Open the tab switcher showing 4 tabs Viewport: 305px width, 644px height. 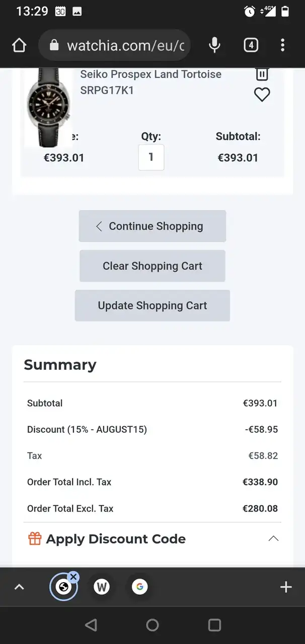click(x=251, y=45)
